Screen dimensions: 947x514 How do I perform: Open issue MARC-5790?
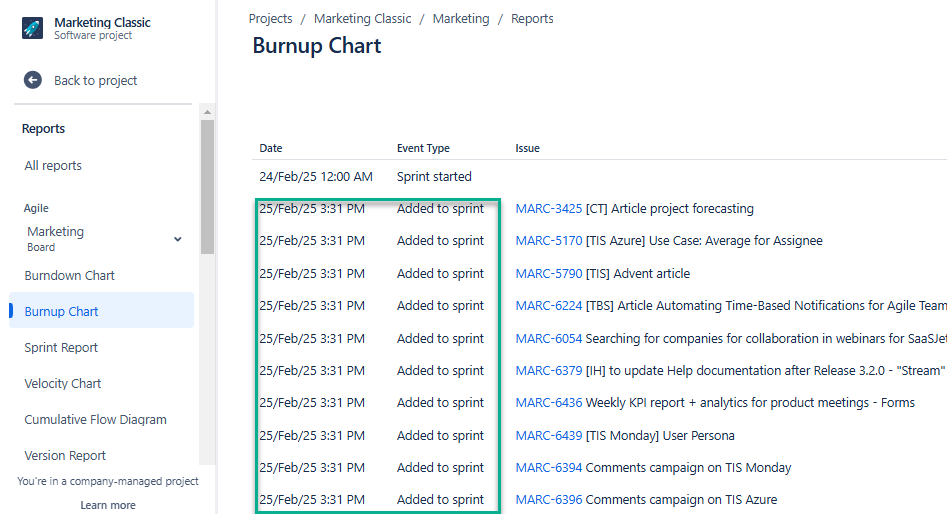click(548, 274)
